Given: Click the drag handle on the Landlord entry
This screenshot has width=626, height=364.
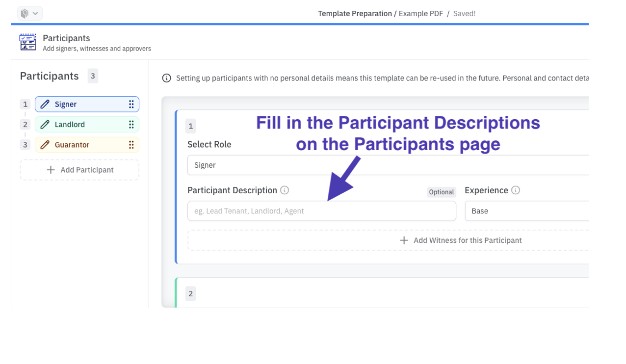Looking at the screenshot, I should point(131,124).
